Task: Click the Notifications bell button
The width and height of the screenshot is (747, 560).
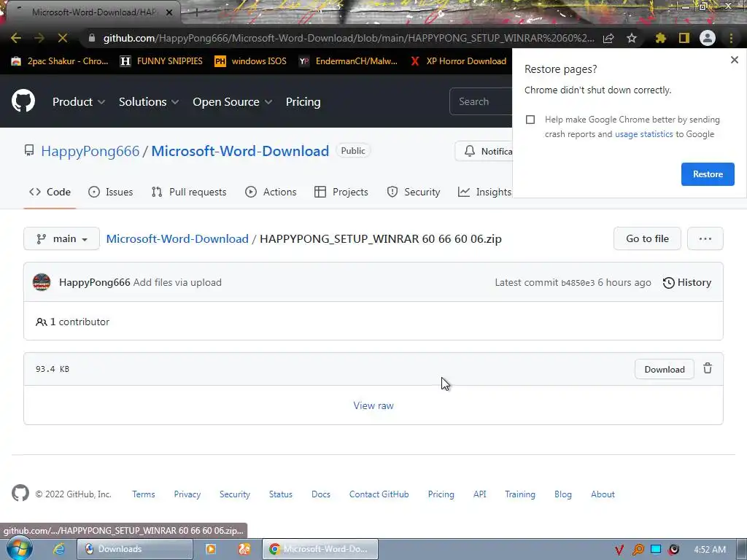Action: pos(484,151)
